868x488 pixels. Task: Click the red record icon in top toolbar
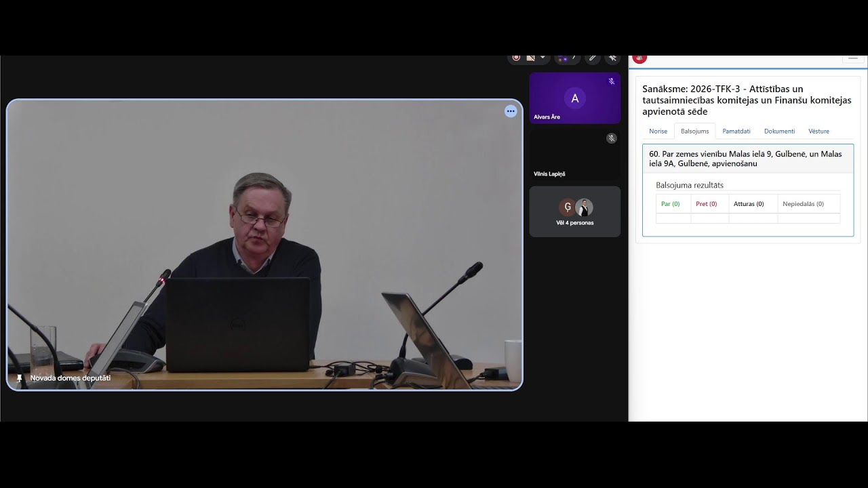[516, 58]
